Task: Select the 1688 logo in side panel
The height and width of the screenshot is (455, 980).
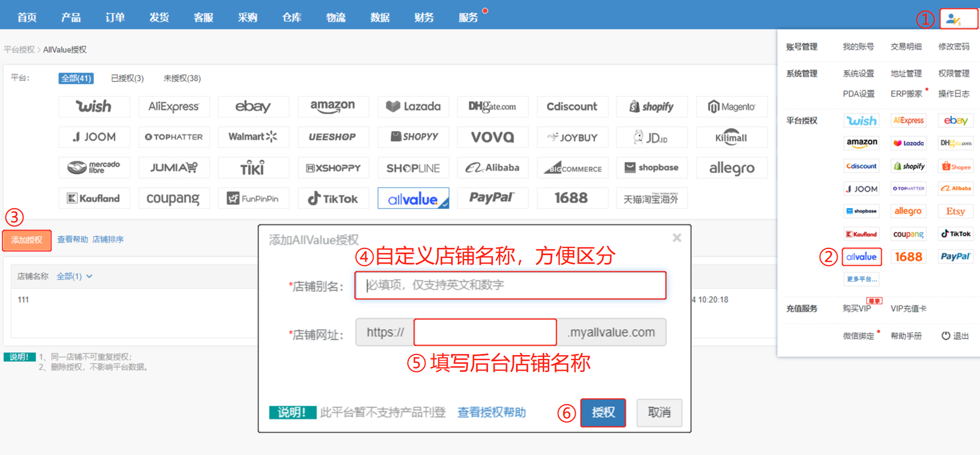Action: pyautogui.click(x=909, y=257)
